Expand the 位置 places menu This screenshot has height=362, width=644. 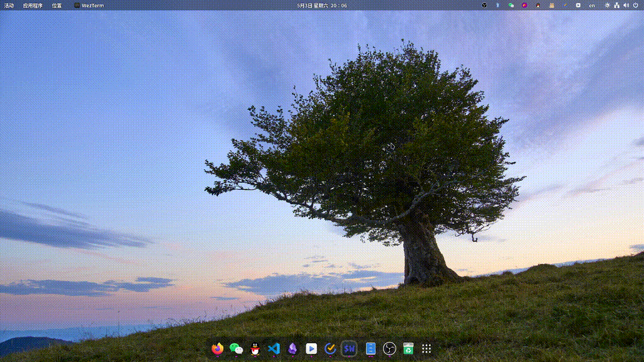point(57,5)
